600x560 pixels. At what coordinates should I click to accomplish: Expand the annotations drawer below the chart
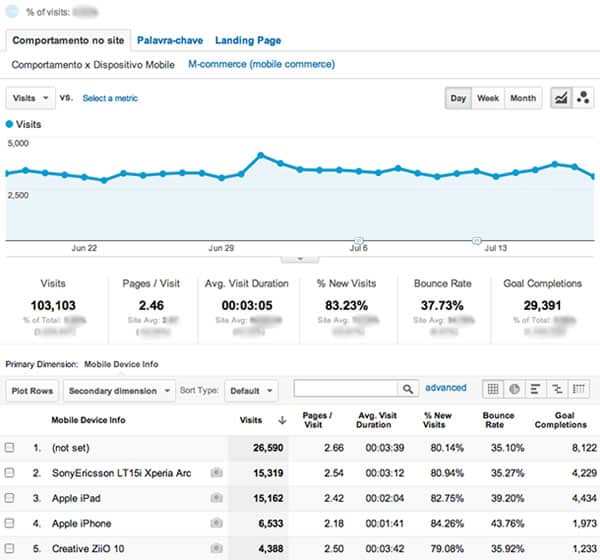pos(300,260)
